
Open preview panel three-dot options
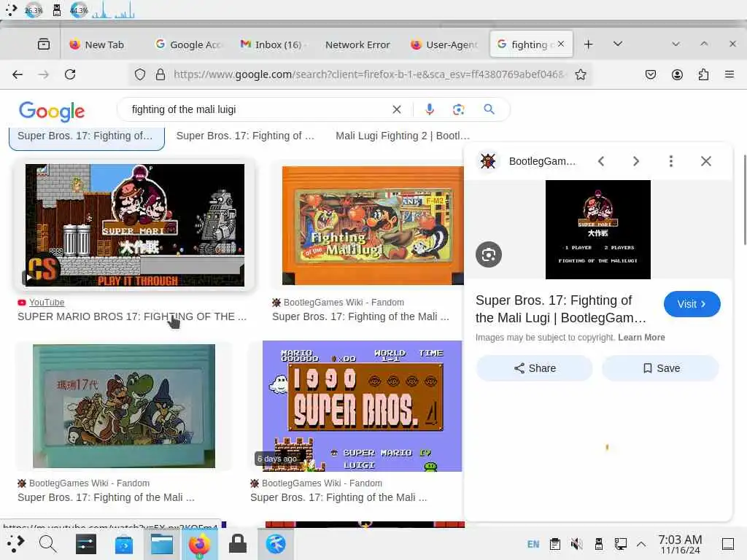pyautogui.click(x=671, y=161)
